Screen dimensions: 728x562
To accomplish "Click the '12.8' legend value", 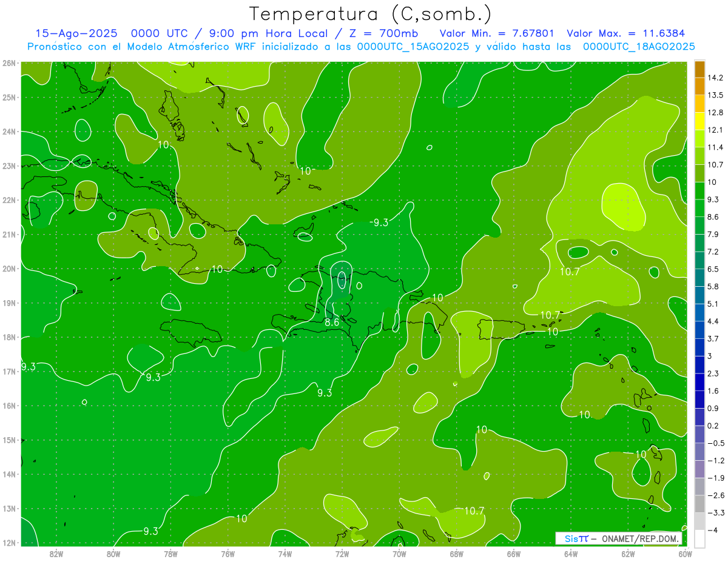I will coord(715,113).
